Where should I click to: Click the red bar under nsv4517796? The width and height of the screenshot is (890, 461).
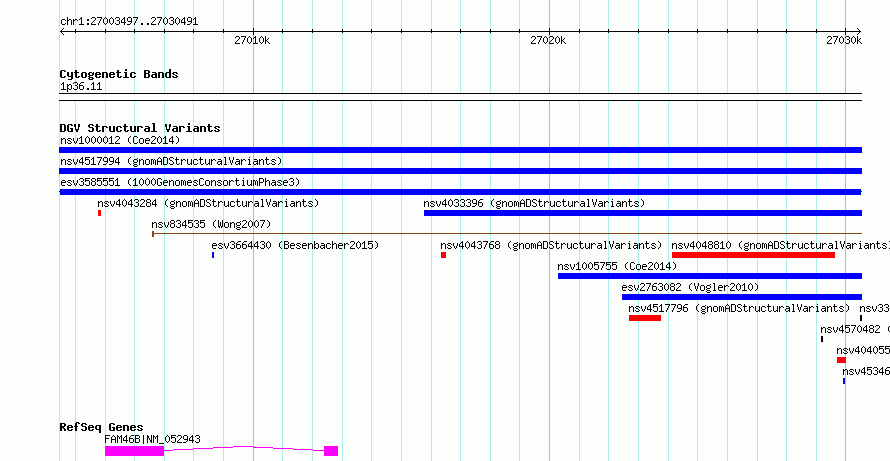click(x=645, y=318)
